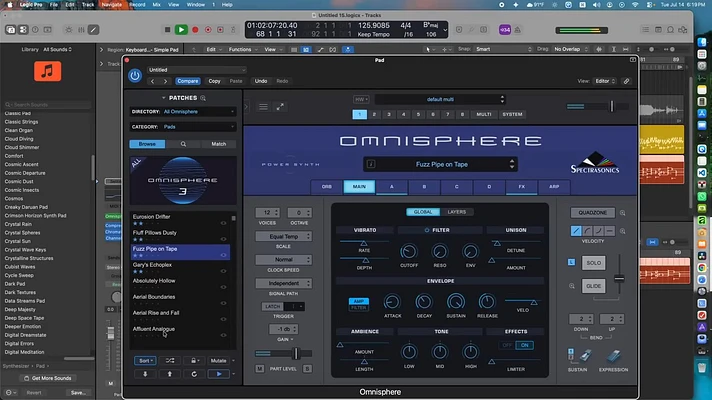Viewport: 712px width, 400px height.
Task: Open the Omnisphere hamburger menu icon
Action: [263, 107]
